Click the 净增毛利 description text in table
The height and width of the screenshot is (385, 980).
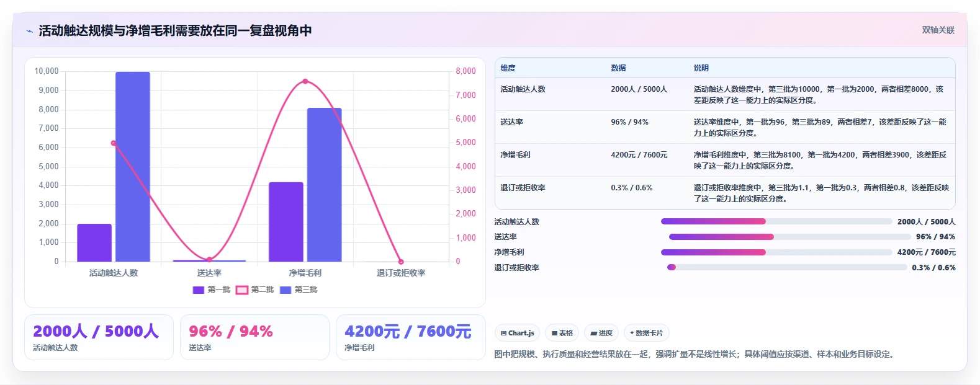[x=820, y=161]
